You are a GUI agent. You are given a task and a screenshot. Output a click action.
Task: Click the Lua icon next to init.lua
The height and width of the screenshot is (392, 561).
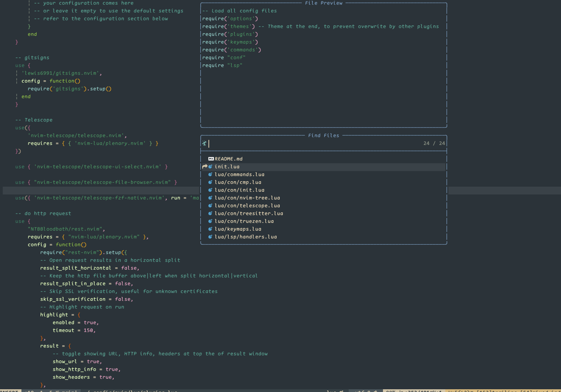210,167
